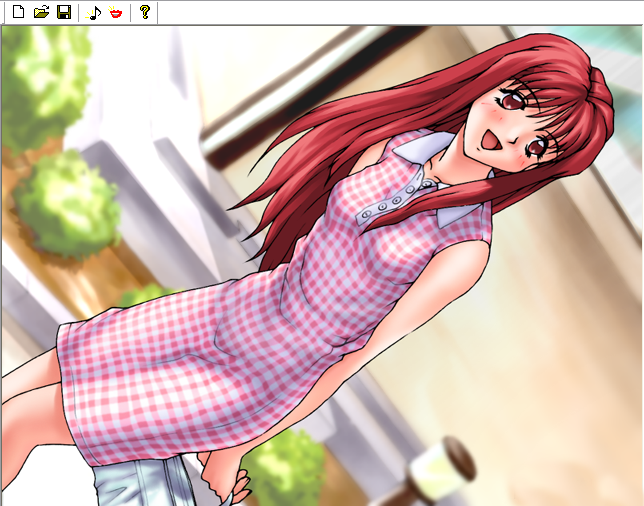
Task: Click the green bush at bottom center
Action: pos(285,470)
